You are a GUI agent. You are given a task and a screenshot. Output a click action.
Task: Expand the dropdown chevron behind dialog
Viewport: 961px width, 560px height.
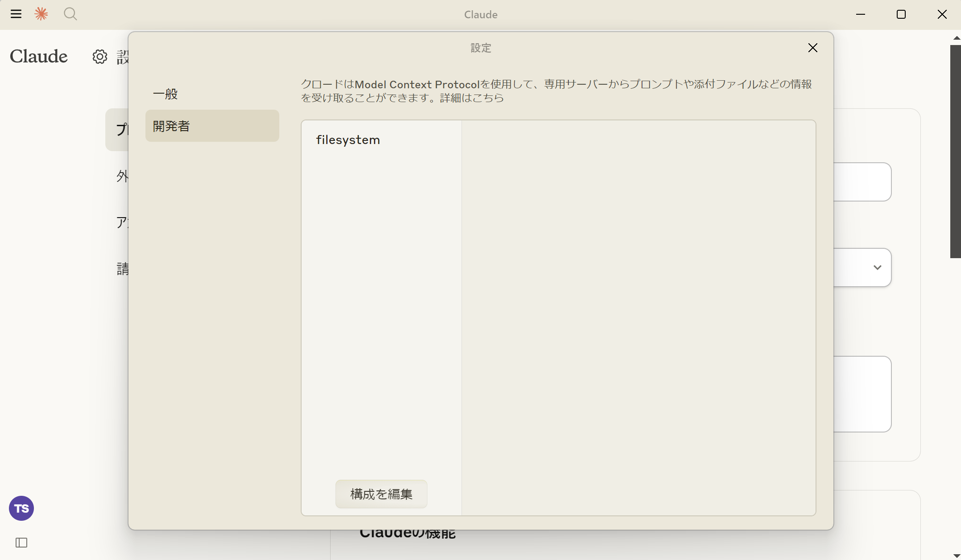pyautogui.click(x=877, y=268)
